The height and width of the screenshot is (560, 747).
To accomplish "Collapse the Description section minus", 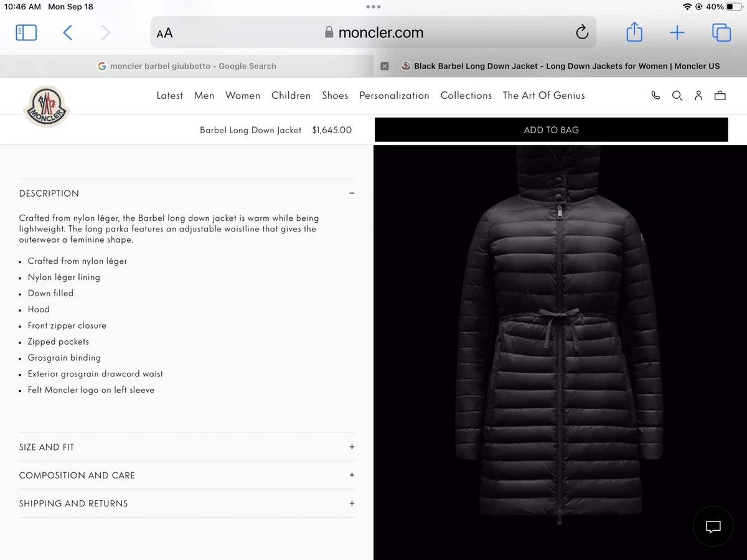I will [352, 194].
